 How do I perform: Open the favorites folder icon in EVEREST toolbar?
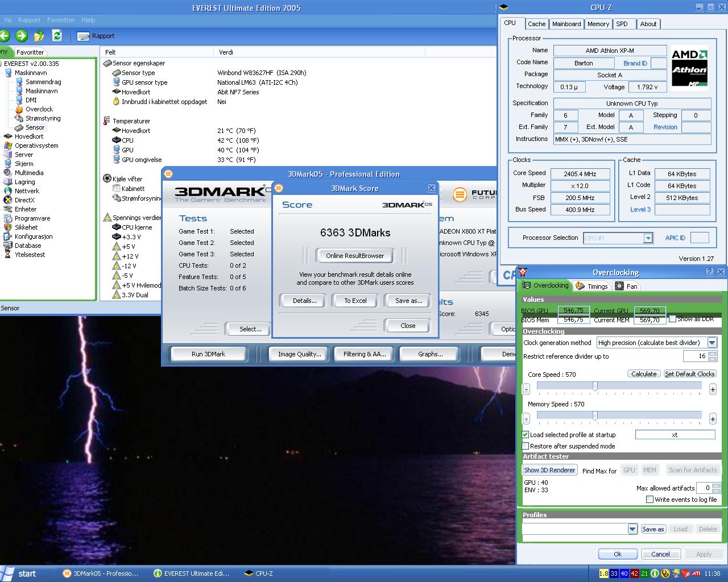(39, 36)
